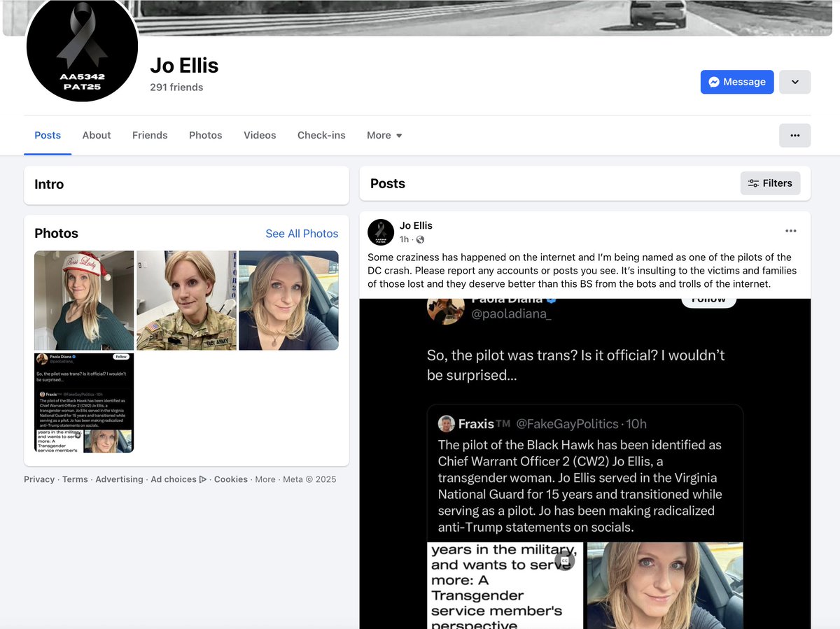This screenshot has height=629, width=840.
Task: Switch to the Friends tab
Action: tap(150, 135)
